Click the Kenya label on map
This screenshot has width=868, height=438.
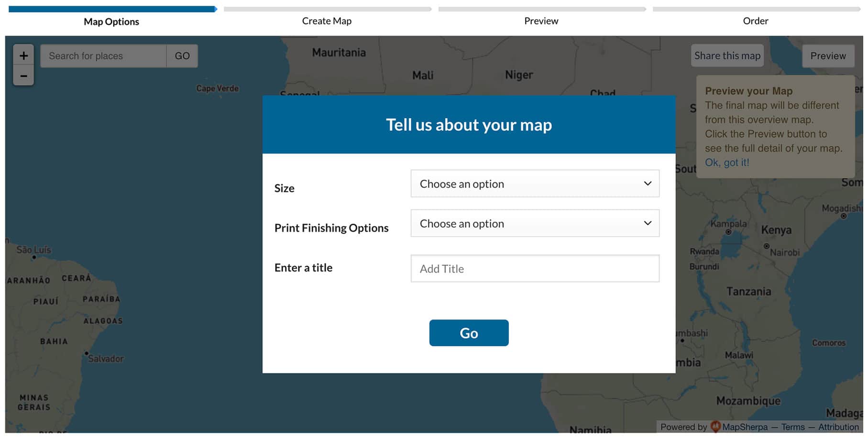[776, 230]
